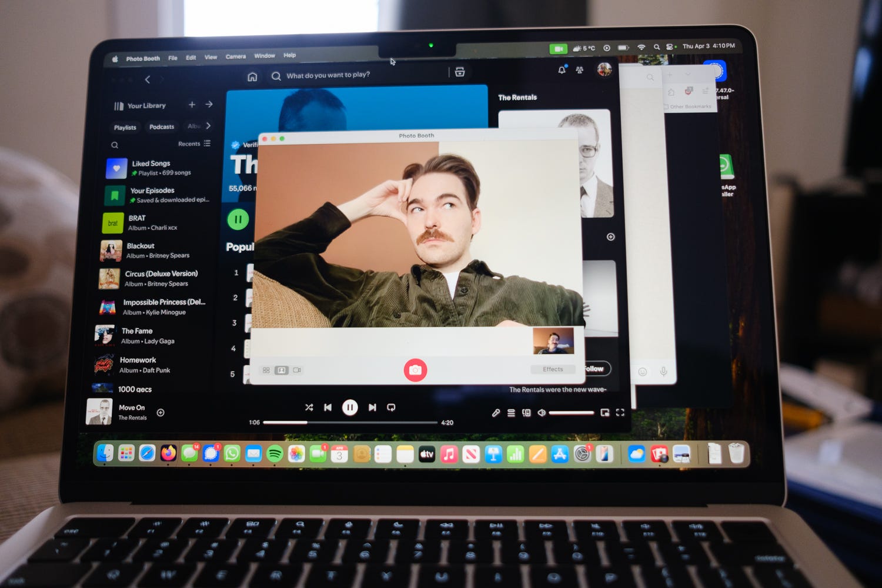Open Spotify notifications bell

coord(562,70)
